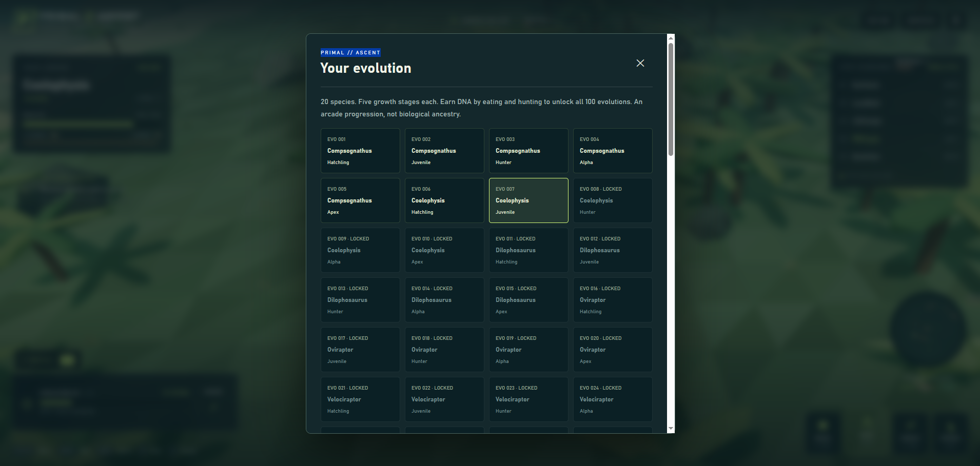
Task: Pick EVO 004 Compsognathus Alpha card
Action: point(613,151)
